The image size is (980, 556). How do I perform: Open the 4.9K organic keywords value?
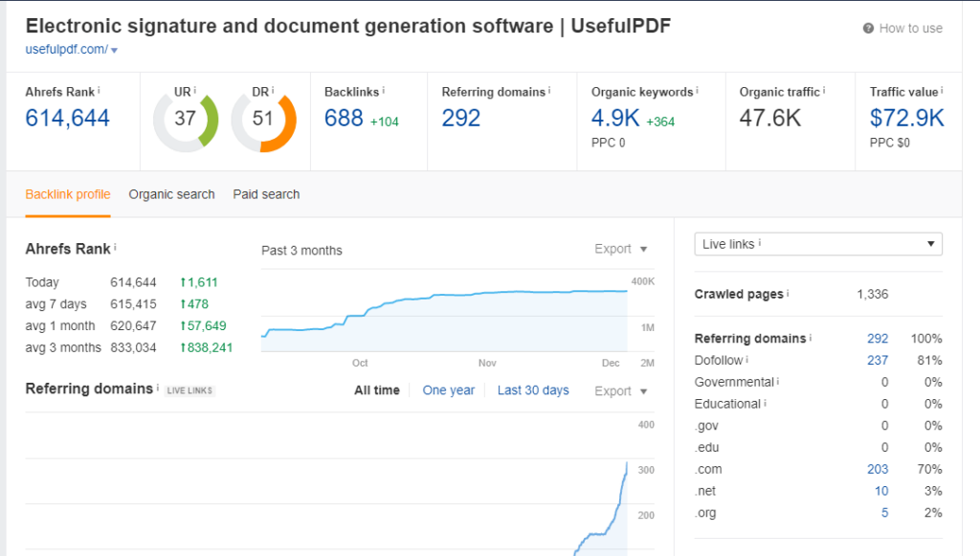coord(615,118)
